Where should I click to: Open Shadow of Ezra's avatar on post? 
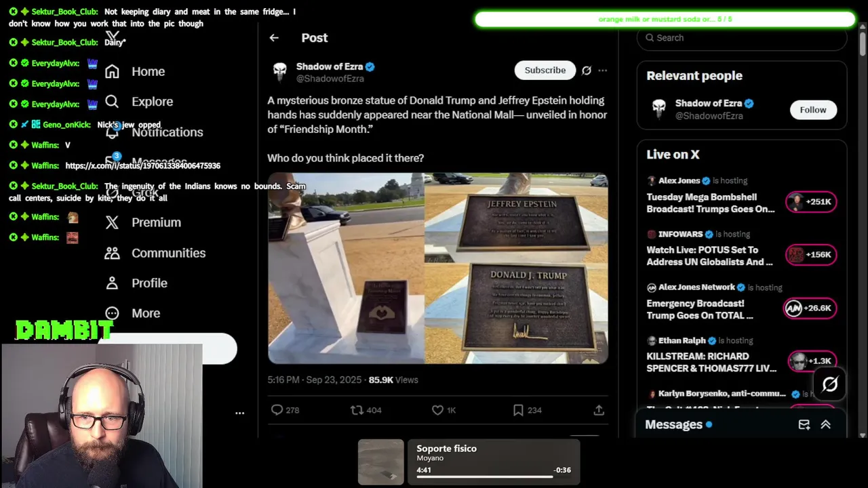[x=279, y=72]
